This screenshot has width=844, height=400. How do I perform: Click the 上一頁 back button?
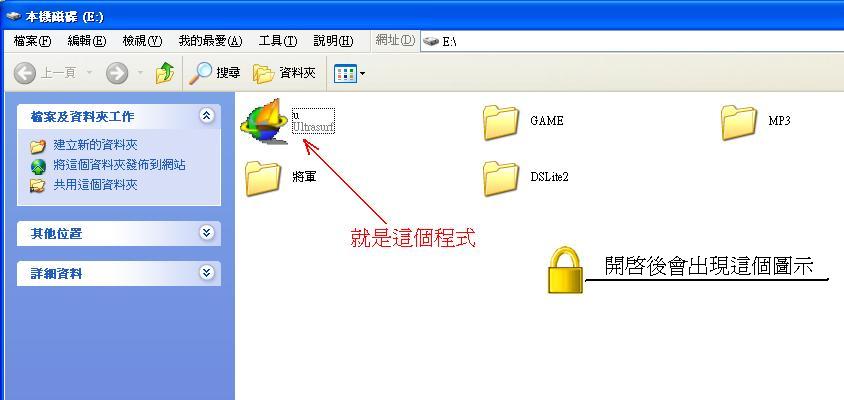coord(45,73)
